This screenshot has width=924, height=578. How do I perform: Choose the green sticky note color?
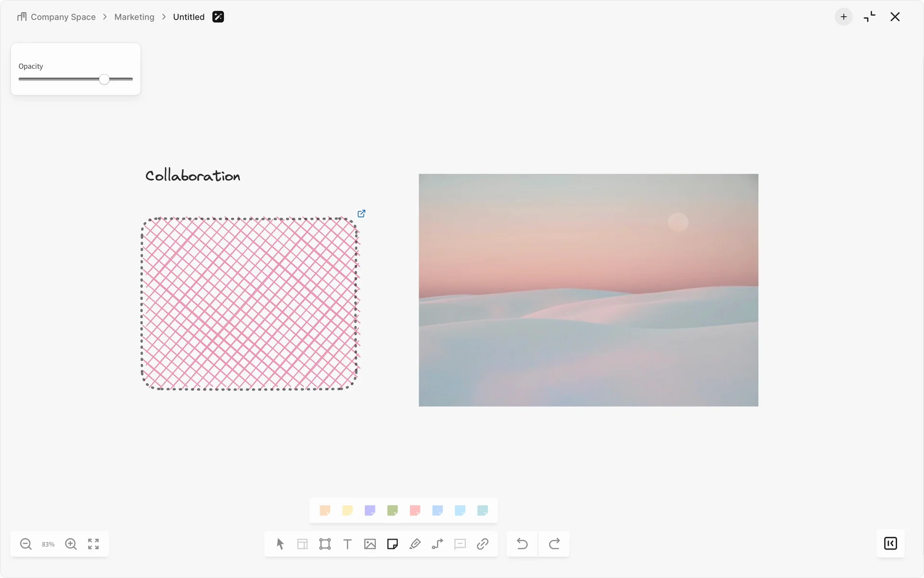point(392,510)
